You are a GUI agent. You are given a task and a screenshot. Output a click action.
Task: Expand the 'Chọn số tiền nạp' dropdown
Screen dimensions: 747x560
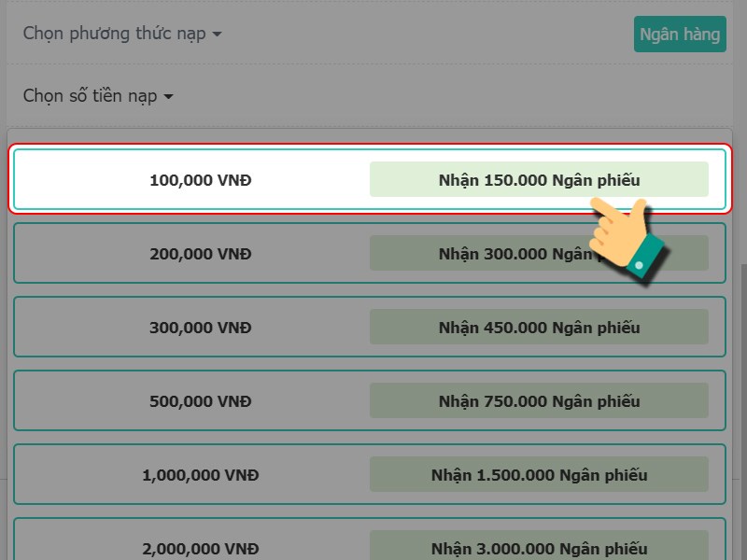coord(98,96)
